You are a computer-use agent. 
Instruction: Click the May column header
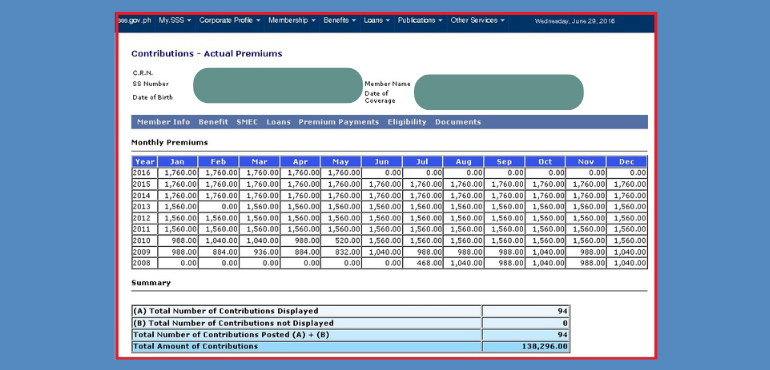click(x=341, y=162)
